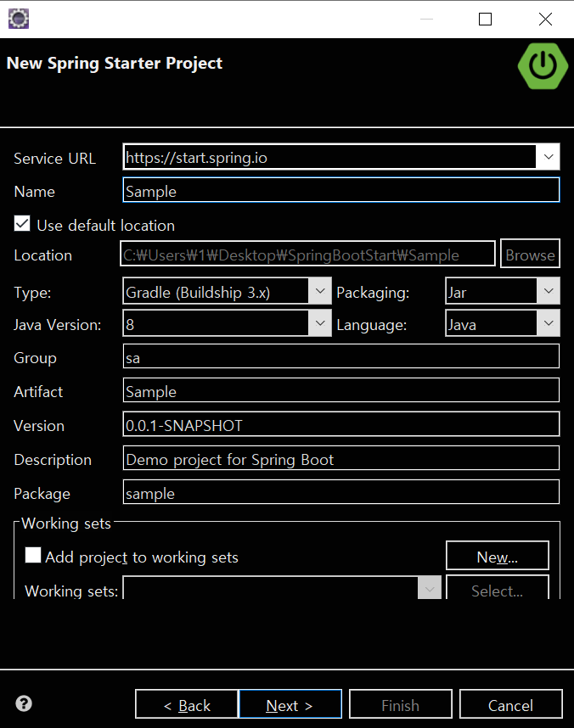Viewport: 574px width, 728px height.
Task: Click into the Package field containing sample
Action: [x=341, y=492]
